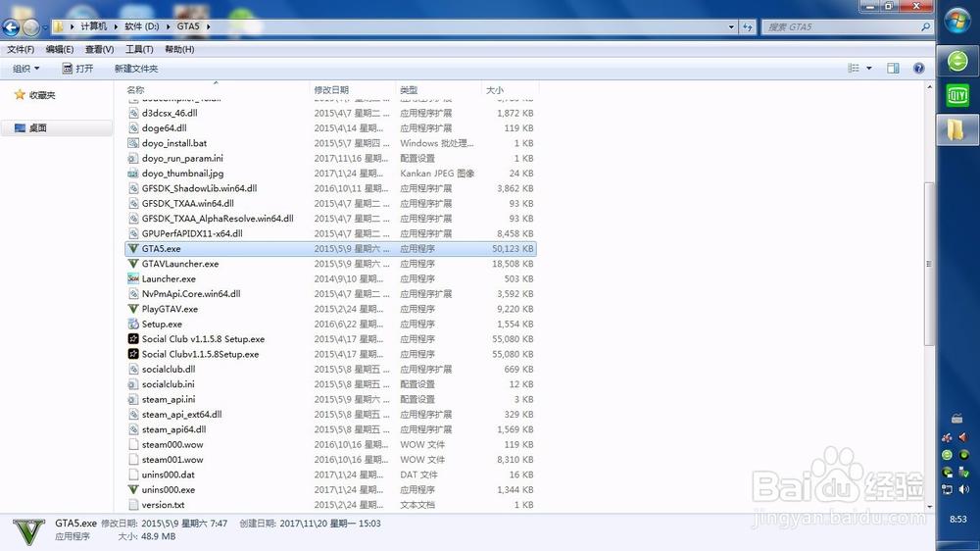Click the PlayGTAV.exe icon
980x551 pixels.
click(x=133, y=309)
